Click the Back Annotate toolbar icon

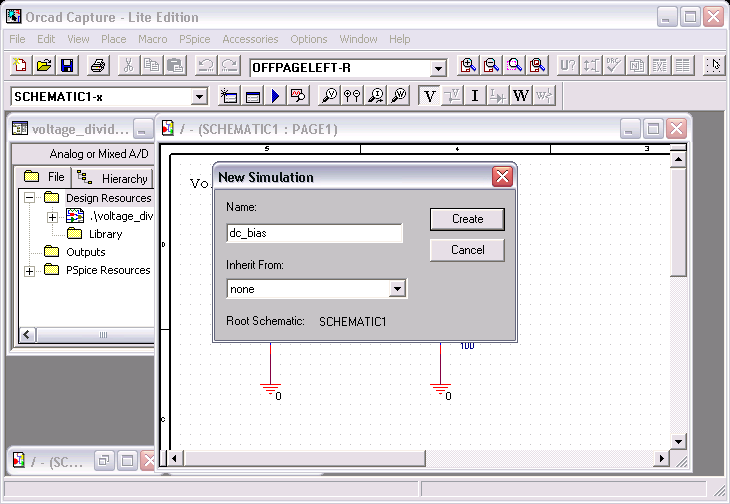pyautogui.click(x=591, y=66)
